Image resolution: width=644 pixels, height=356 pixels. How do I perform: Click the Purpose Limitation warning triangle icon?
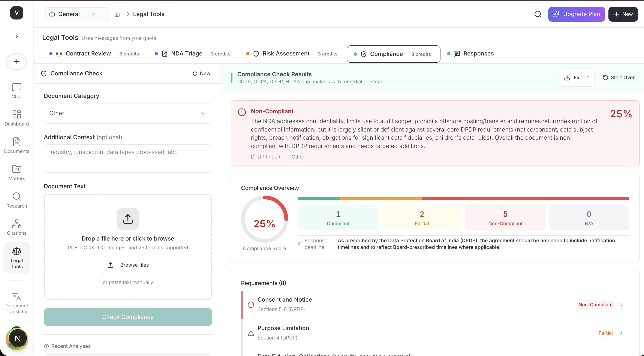pos(251,333)
